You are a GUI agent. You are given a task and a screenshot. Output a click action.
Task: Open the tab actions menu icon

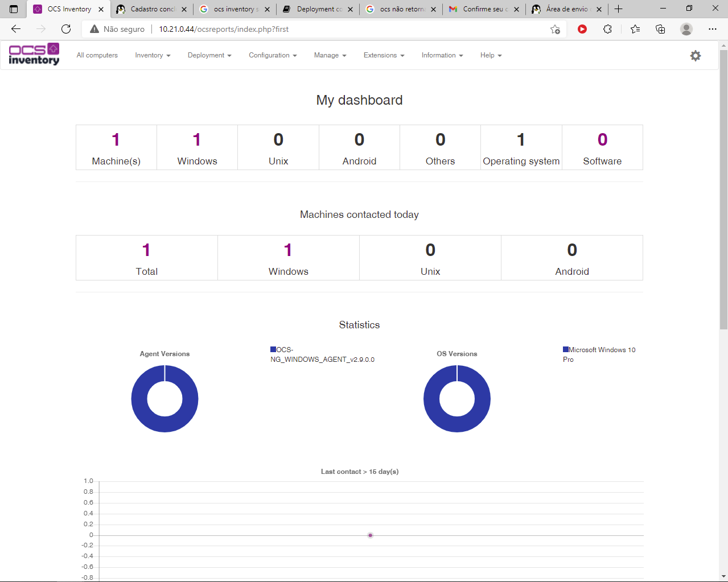pos(14,9)
